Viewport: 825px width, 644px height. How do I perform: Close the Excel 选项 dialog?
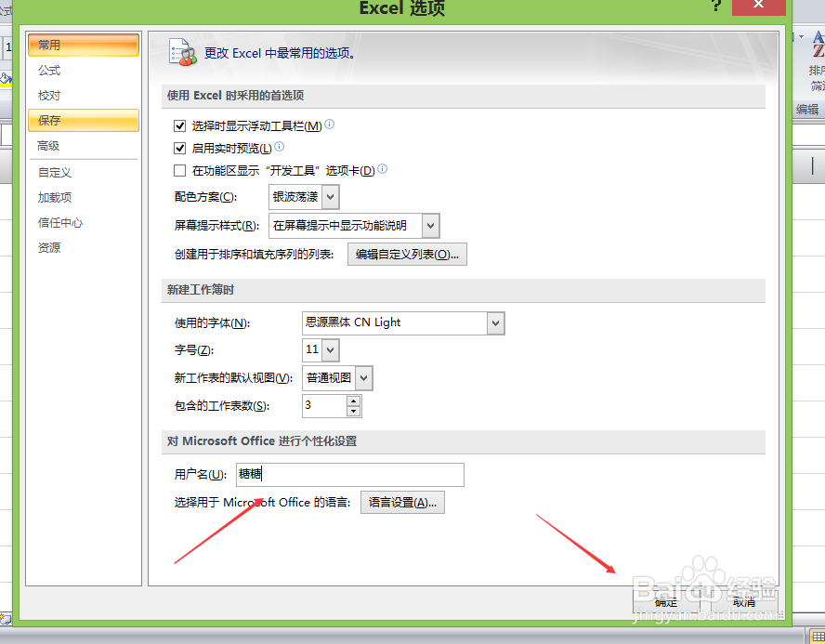(x=758, y=6)
